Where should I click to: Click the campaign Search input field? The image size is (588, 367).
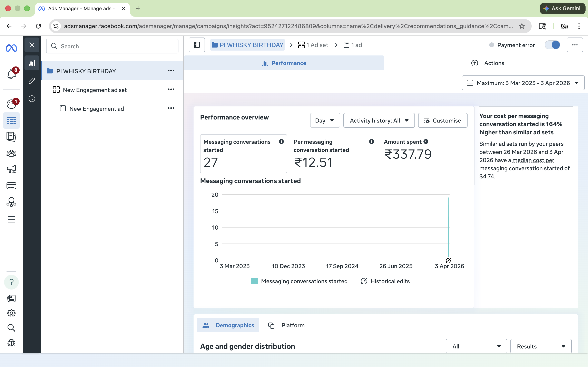[x=112, y=46]
